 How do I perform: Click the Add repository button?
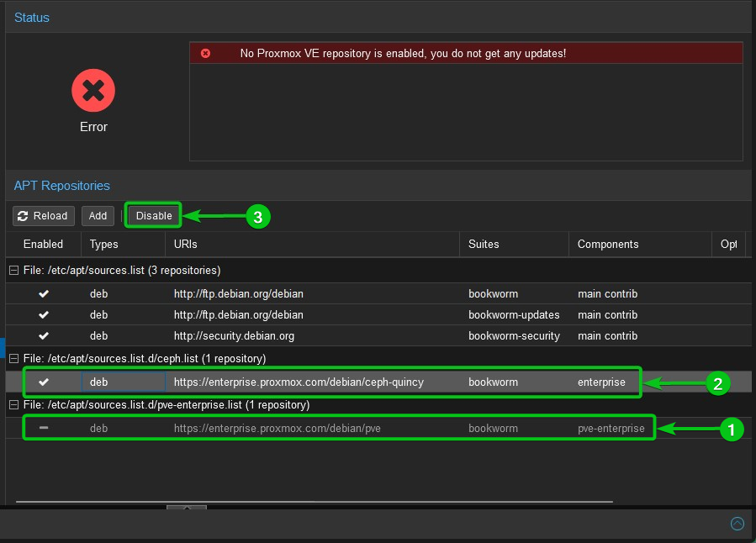pyautogui.click(x=98, y=216)
